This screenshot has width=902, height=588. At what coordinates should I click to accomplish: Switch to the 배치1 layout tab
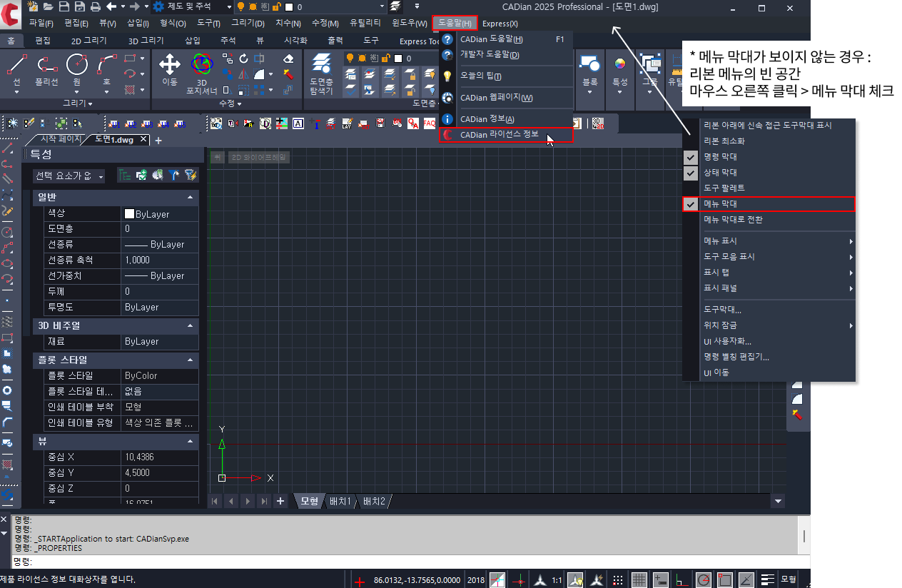pyautogui.click(x=340, y=502)
